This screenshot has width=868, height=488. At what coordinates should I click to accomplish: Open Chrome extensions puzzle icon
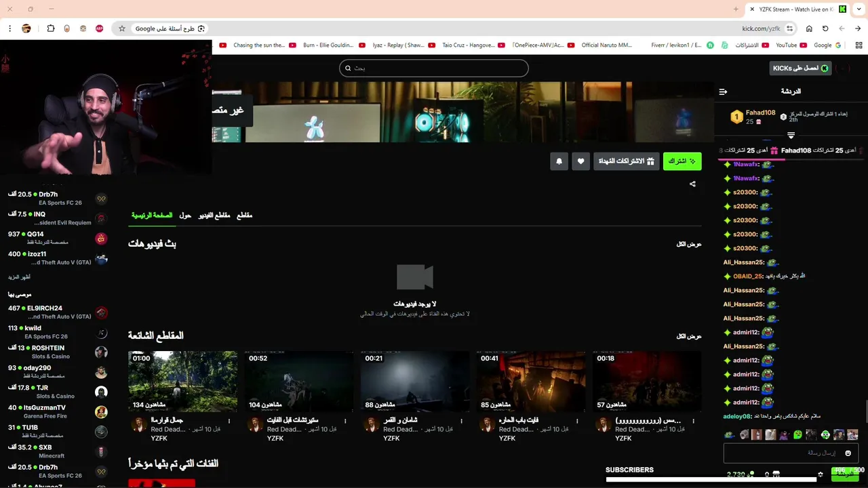51,28
